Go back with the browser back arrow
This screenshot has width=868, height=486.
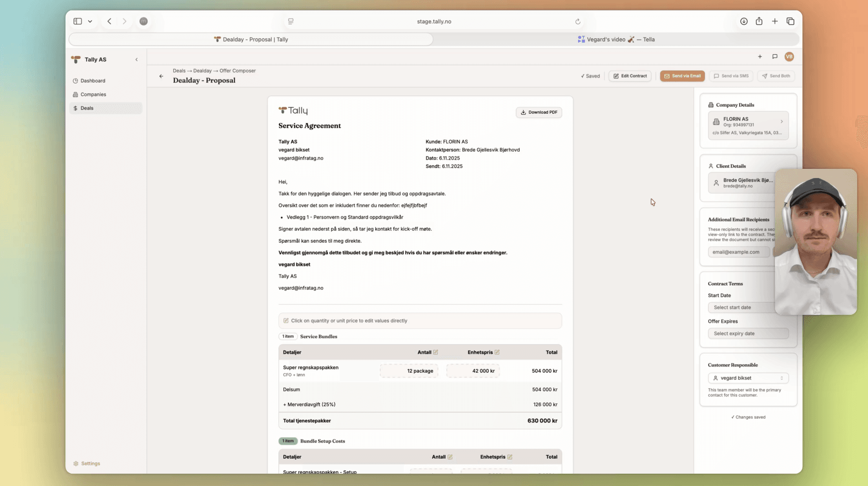pyautogui.click(x=109, y=21)
